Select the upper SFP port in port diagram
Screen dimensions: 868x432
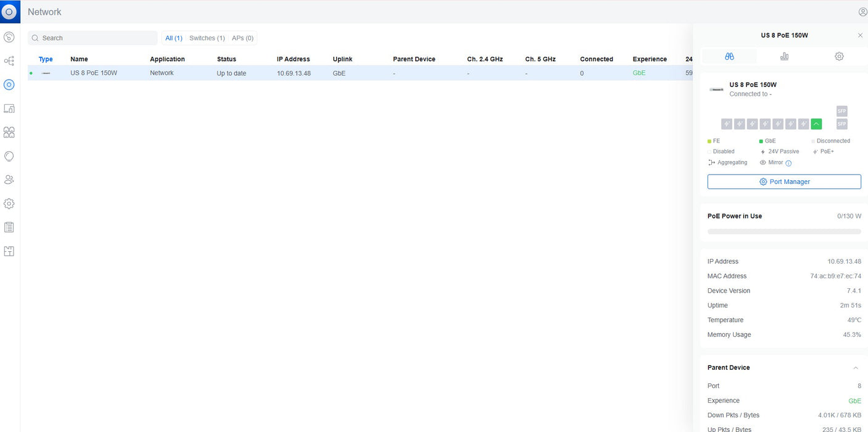coord(841,111)
